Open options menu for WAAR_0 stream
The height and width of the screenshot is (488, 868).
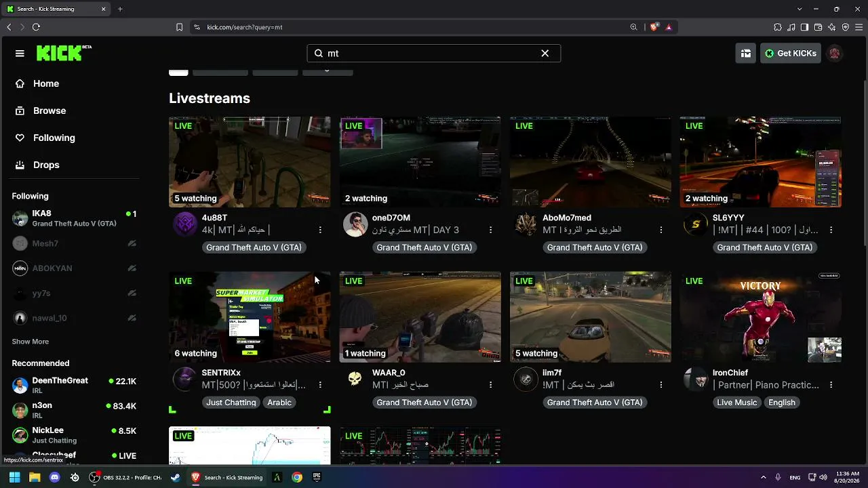[490, 384]
